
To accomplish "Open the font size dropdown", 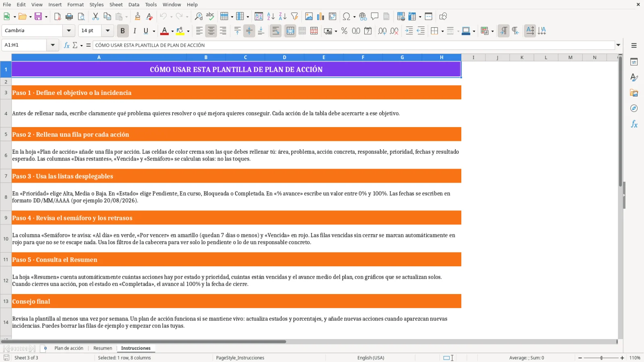I will click(107, 31).
